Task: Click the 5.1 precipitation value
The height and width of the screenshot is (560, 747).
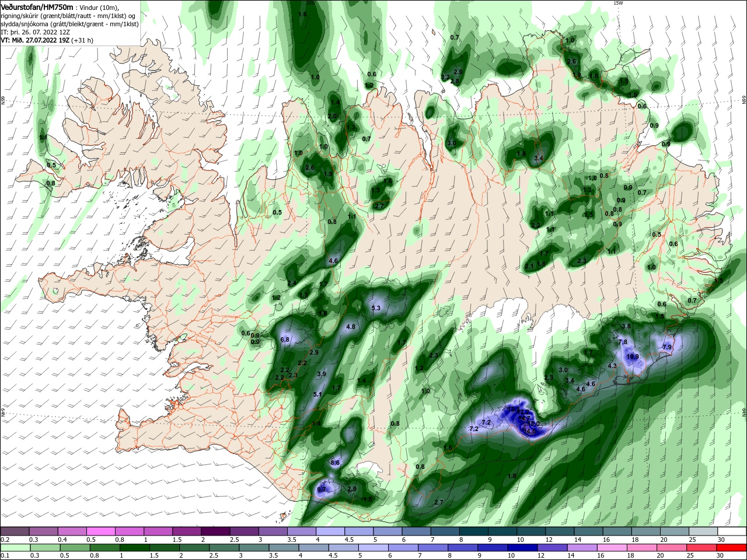Action: pos(318,395)
